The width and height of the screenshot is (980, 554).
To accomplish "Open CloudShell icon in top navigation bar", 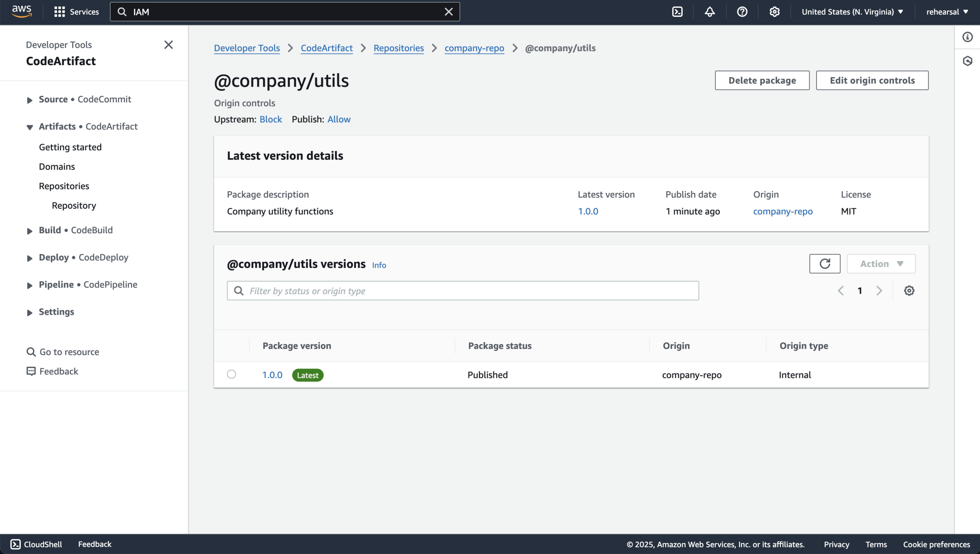I will (677, 11).
